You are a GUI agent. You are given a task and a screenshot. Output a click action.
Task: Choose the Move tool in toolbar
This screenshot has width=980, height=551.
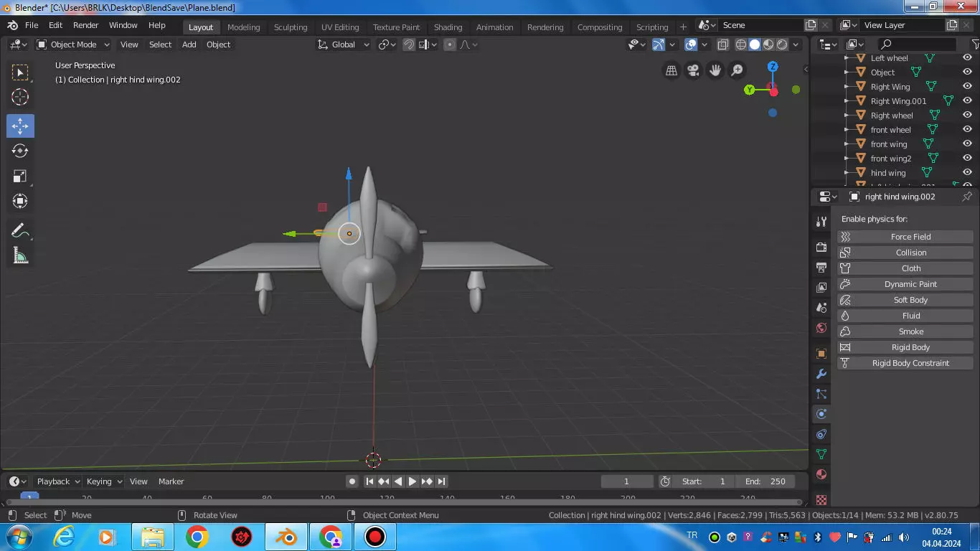click(x=20, y=126)
